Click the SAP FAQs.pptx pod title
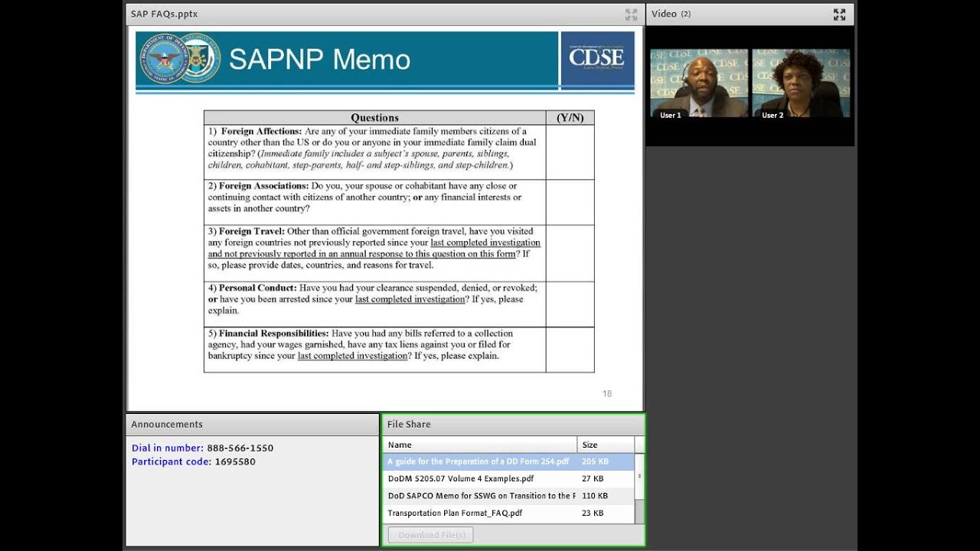980x551 pixels. point(164,14)
